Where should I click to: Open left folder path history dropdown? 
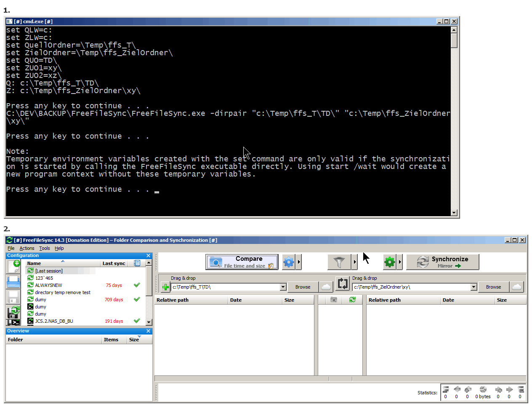point(283,287)
